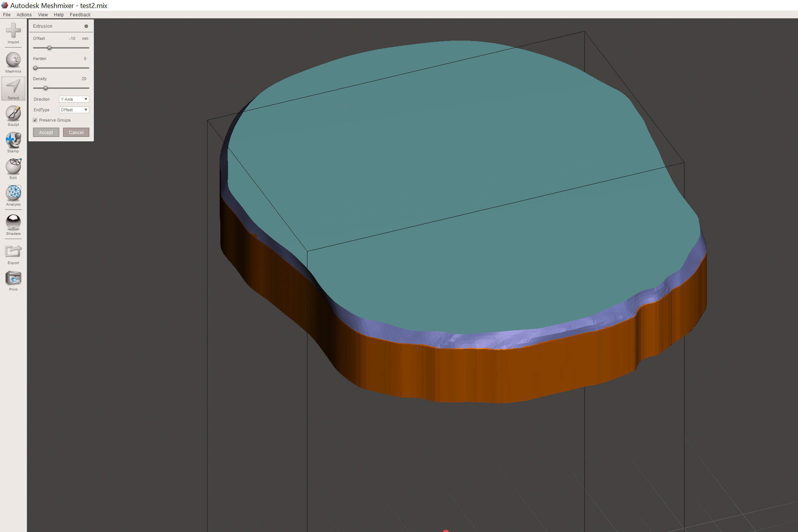This screenshot has width=798, height=532.
Task: Click the Extrusion panel title
Action: click(43, 26)
